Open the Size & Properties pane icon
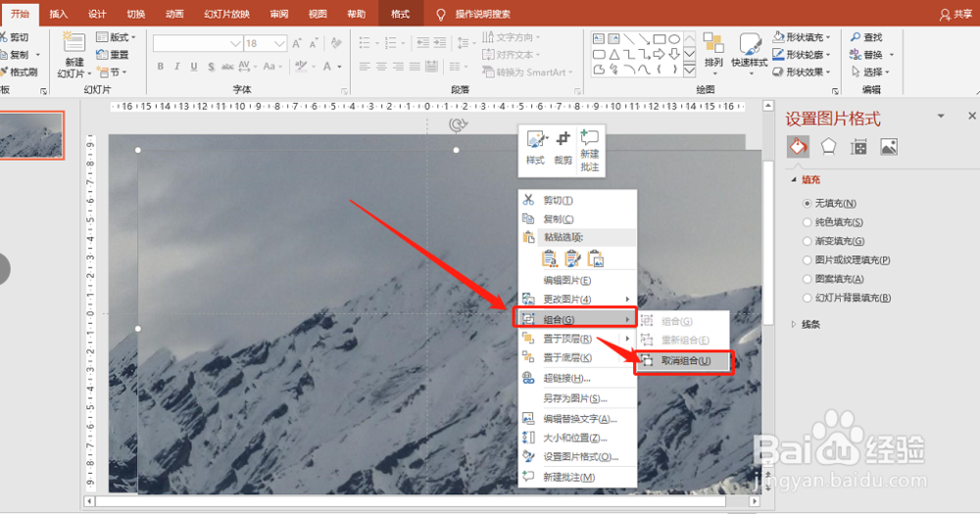The height and width of the screenshot is (514, 980). (858, 147)
